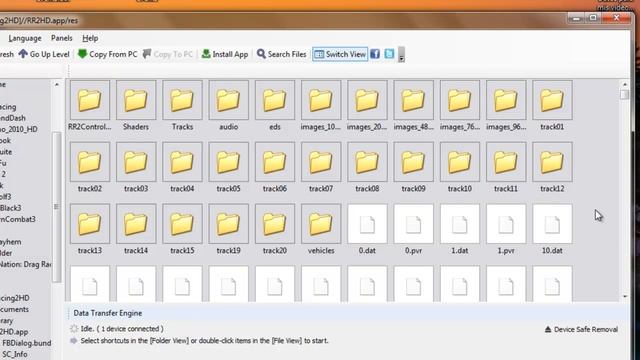The height and width of the screenshot is (360, 640).
Task: Select the track09 folder
Action: (x=413, y=162)
